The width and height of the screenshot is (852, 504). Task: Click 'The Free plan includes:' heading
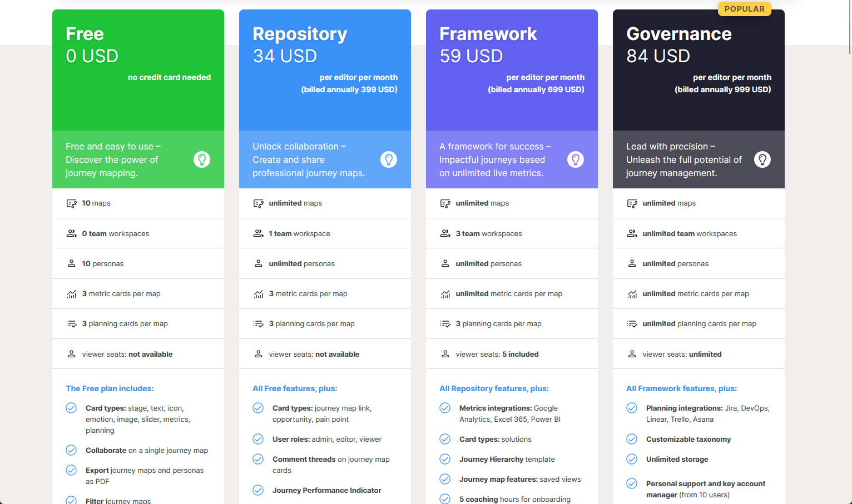(x=110, y=388)
